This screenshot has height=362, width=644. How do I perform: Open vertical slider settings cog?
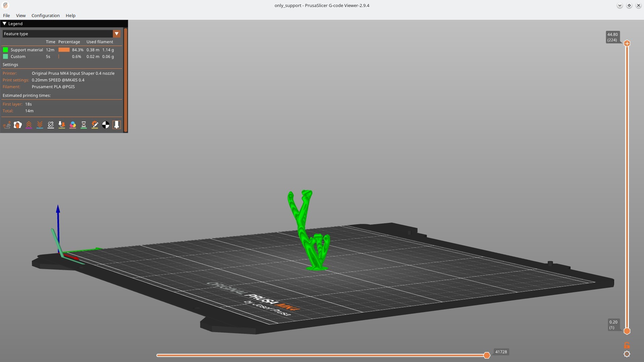(627, 354)
